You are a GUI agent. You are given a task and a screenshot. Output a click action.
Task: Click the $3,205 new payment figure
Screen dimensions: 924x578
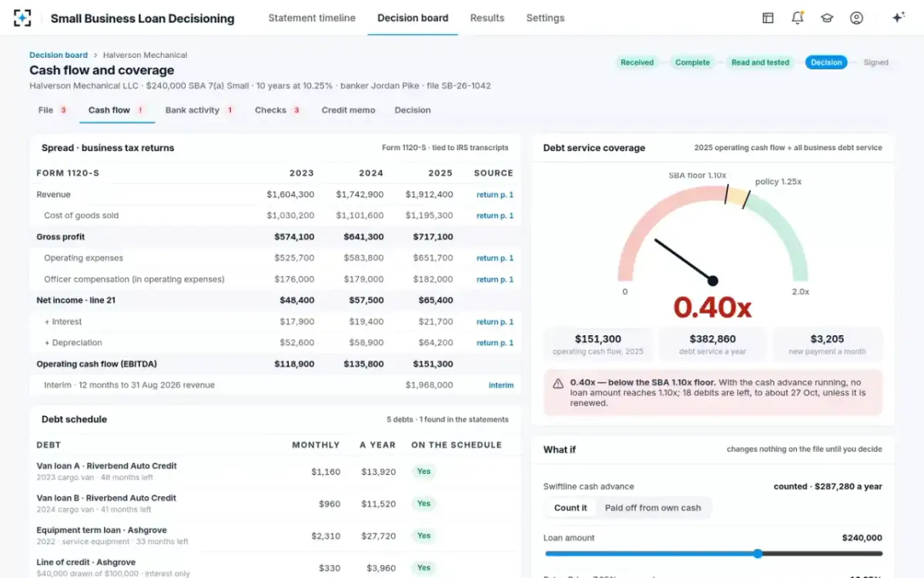(828, 339)
